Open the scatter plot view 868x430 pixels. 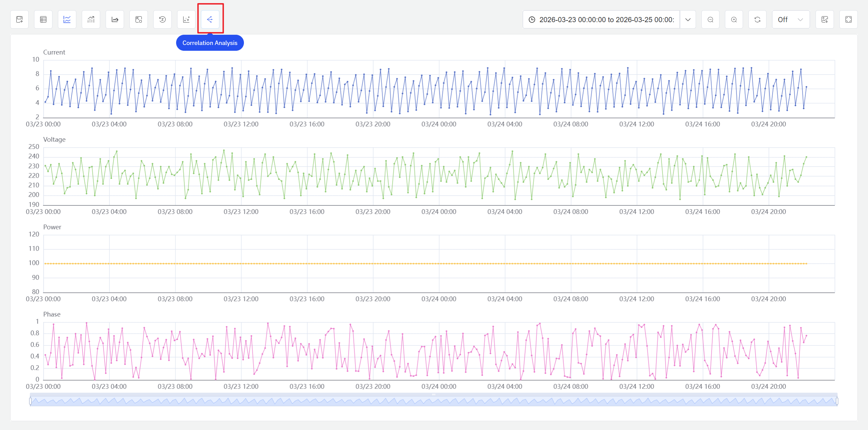tap(186, 19)
